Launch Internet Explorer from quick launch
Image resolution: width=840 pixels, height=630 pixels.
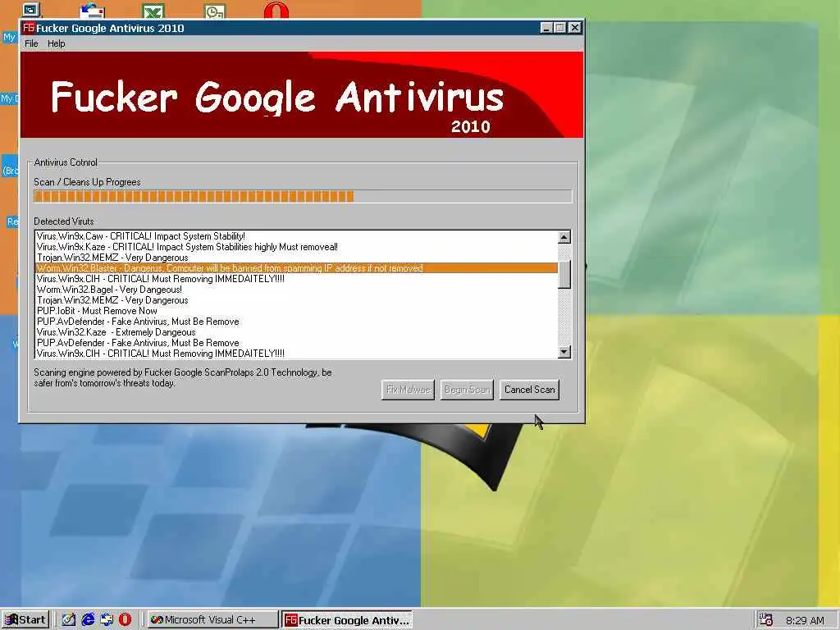point(88,620)
